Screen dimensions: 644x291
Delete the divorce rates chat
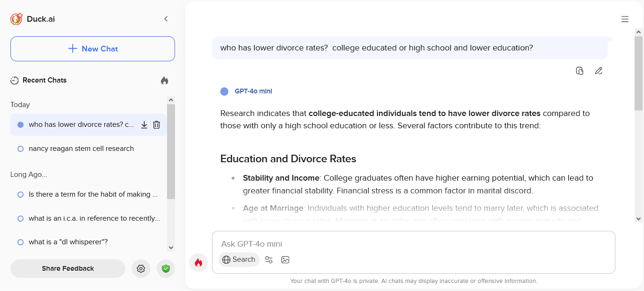click(x=157, y=125)
